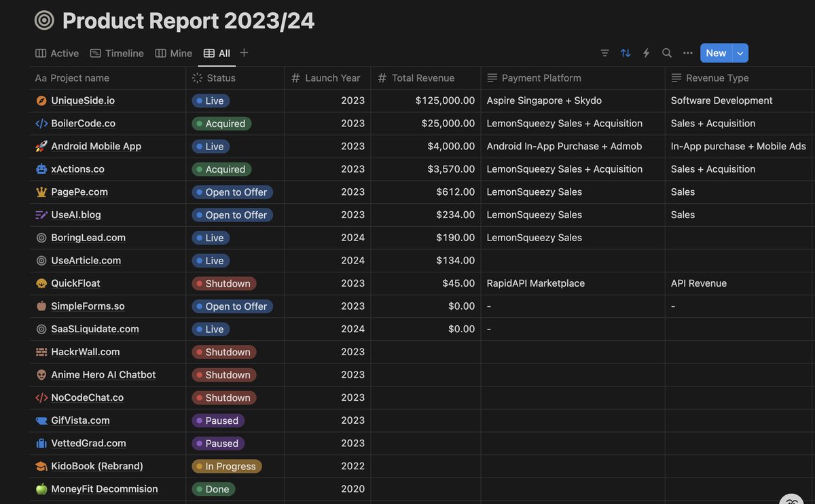Add a new view with the plus icon

tap(244, 53)
